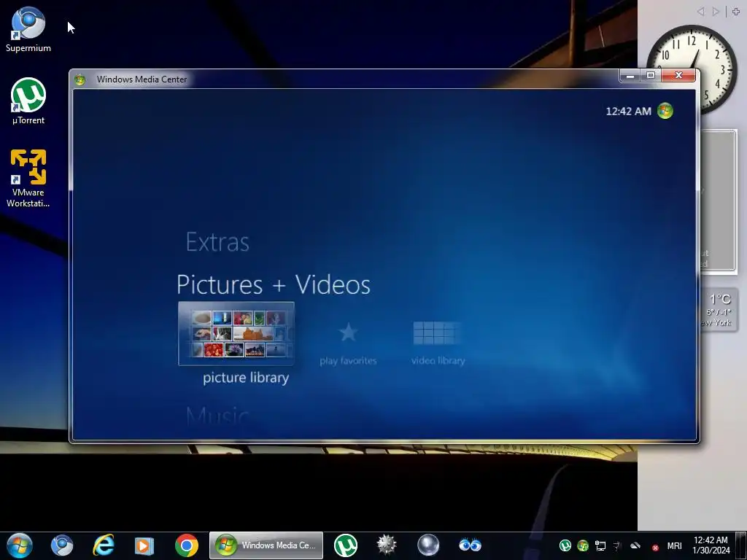
Task: Open the taskbar clock and date
Action: 711,545
